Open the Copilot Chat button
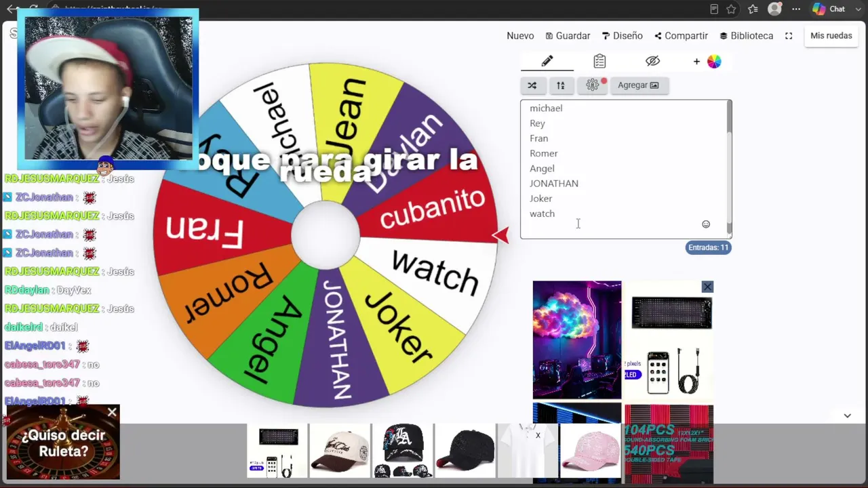The height and width of the screenshot is (488, 868). (x=828, y=9)
